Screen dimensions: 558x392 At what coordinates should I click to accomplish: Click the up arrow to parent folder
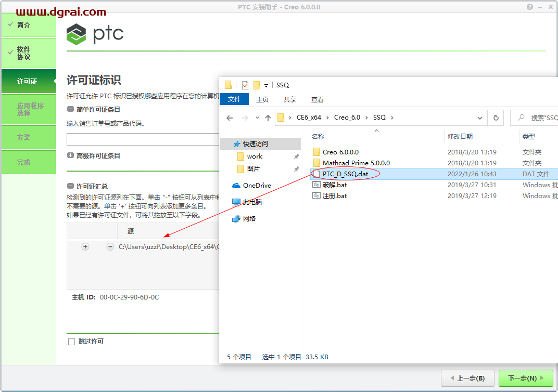[x=268, y=117]
